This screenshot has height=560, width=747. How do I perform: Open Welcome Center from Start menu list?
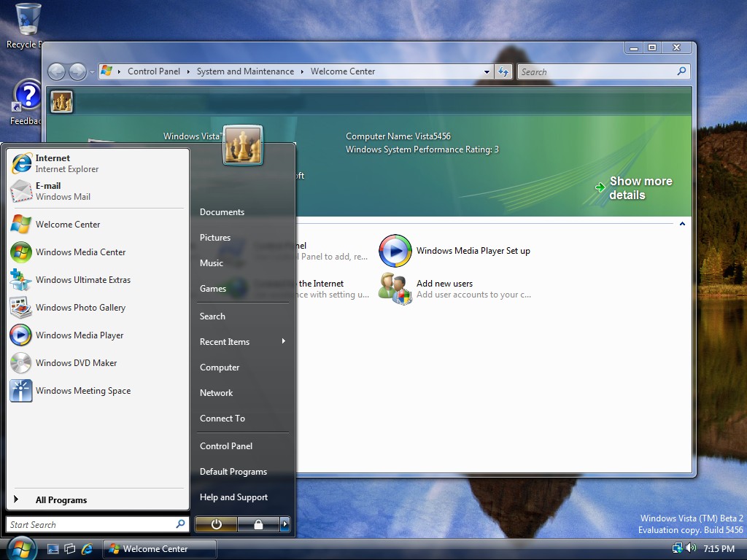pyautogui.click(x=98, y=225)
